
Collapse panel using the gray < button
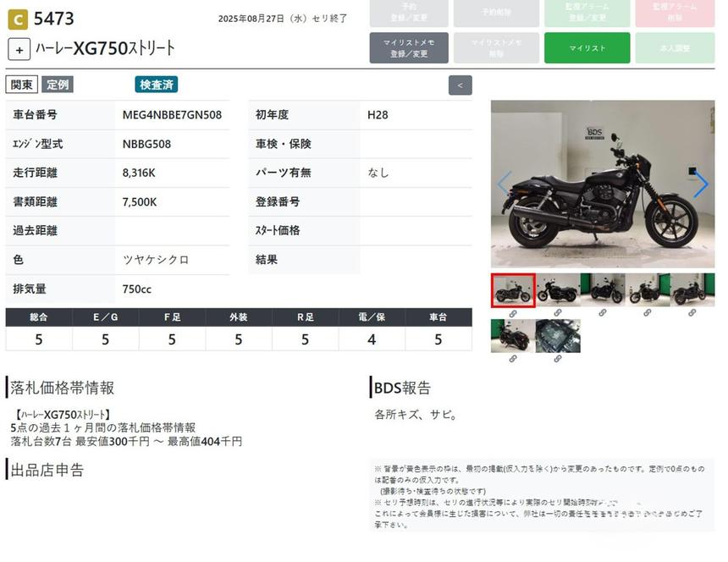(x=460, y=85)
